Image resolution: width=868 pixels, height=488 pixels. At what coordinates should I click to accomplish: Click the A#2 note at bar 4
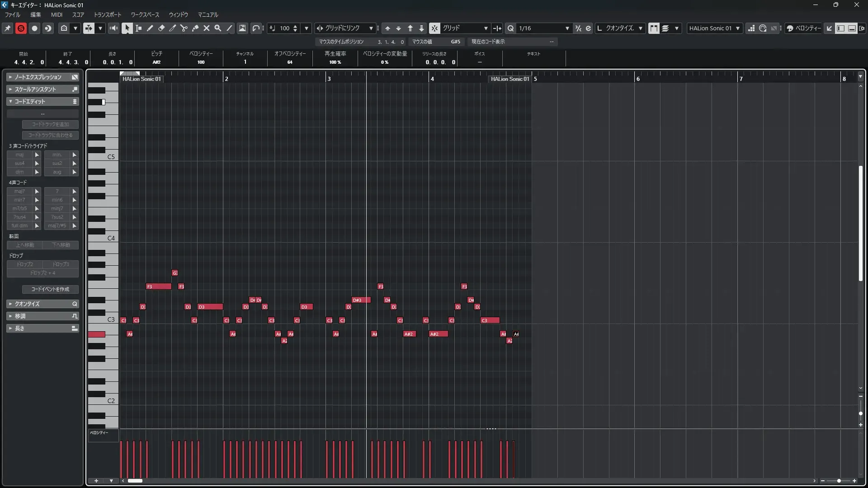pos(438,334)
